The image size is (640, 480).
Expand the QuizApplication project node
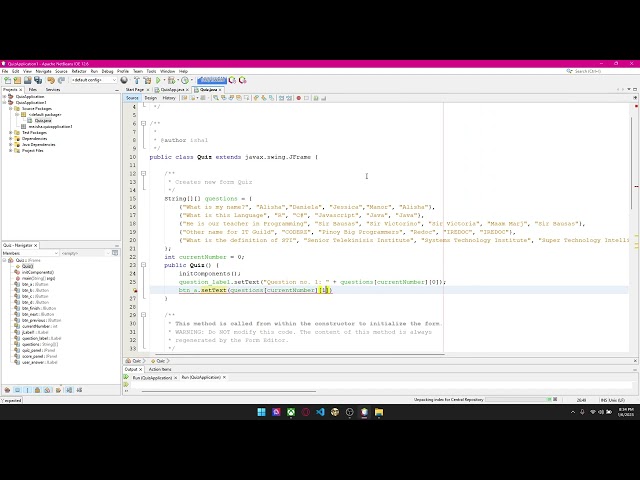(x=5, y=97)
